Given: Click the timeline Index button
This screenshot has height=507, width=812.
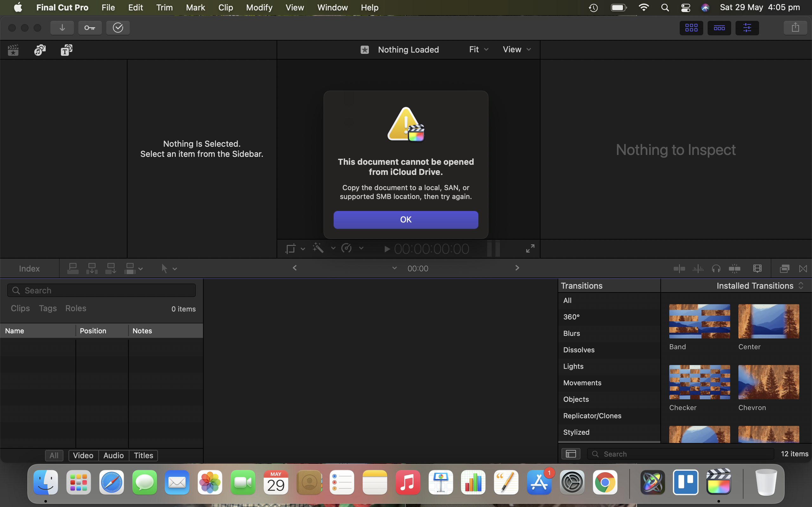Looking at the screenshot, I should coord(29,269).
